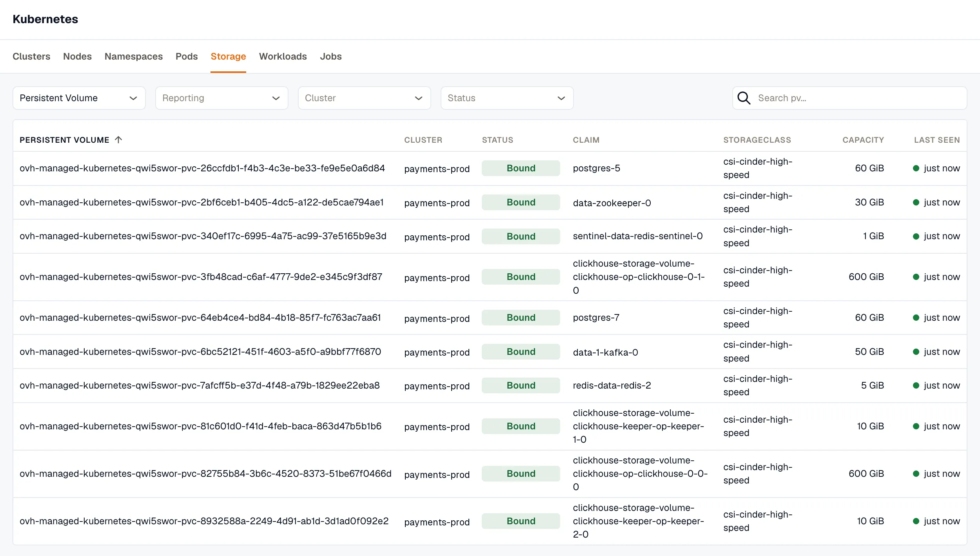The height and width of the screenshot is (556, 980).
Task: Open volume pvc-8932588a-2249-4d91-ab1d-3d1ad0f092e2
Action: [204, 521]
